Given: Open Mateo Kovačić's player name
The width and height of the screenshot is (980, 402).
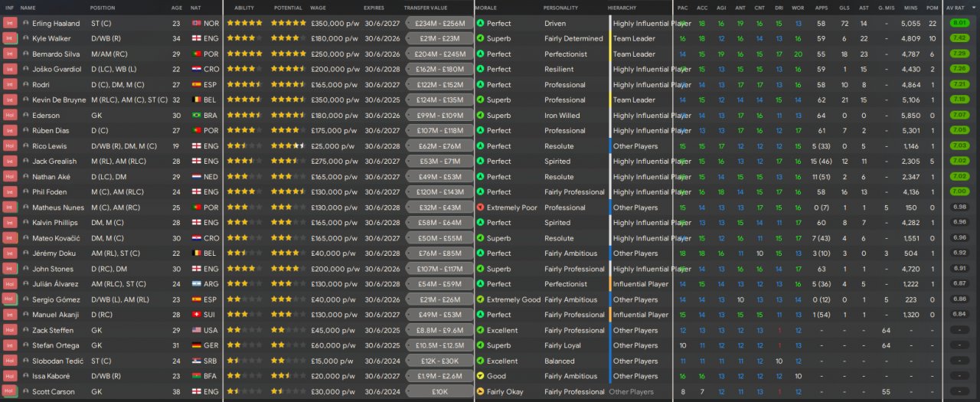Looking at the screenshot, I should (55, 238).
